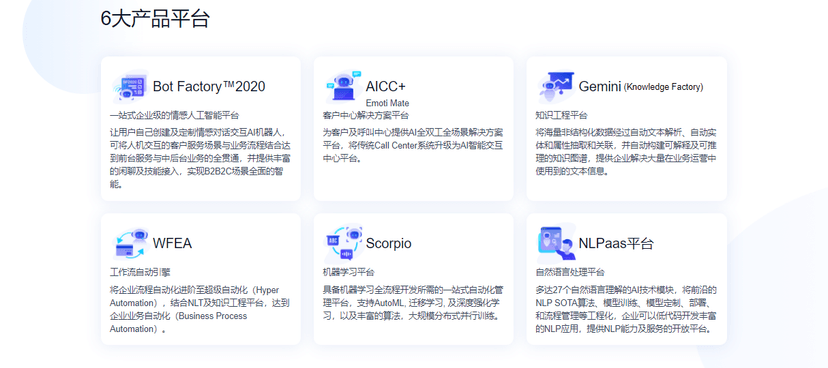This screenshot has width=828, height=368.
Task: Click 机器学习平台 subtitle
Action: click(x=349, y=272)
